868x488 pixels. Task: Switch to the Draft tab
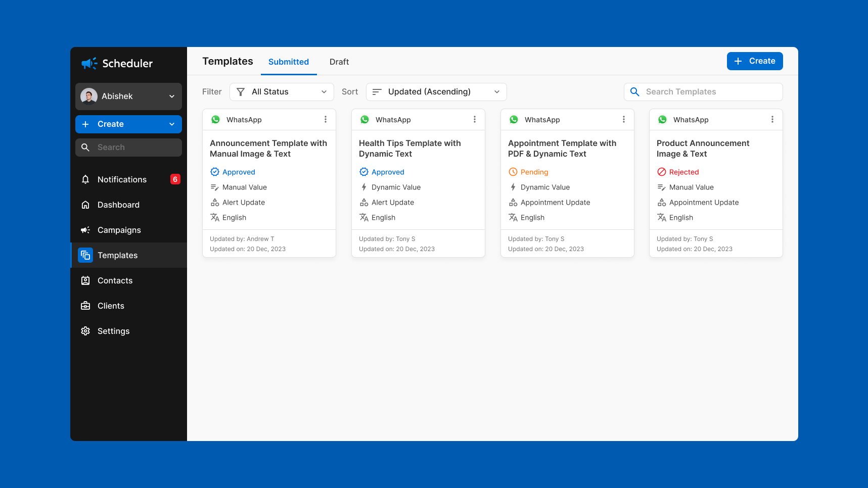(339, 62)
